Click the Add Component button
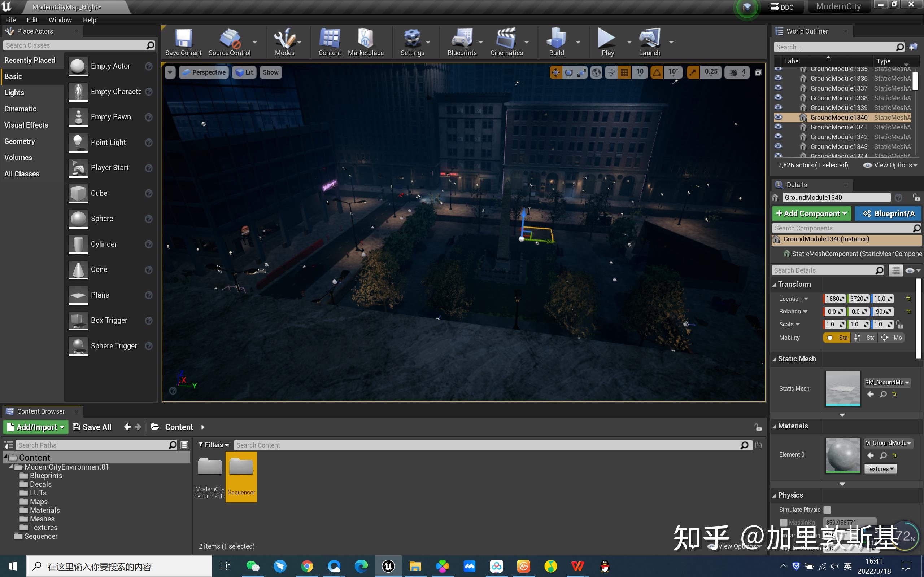 tap(811, 213)
